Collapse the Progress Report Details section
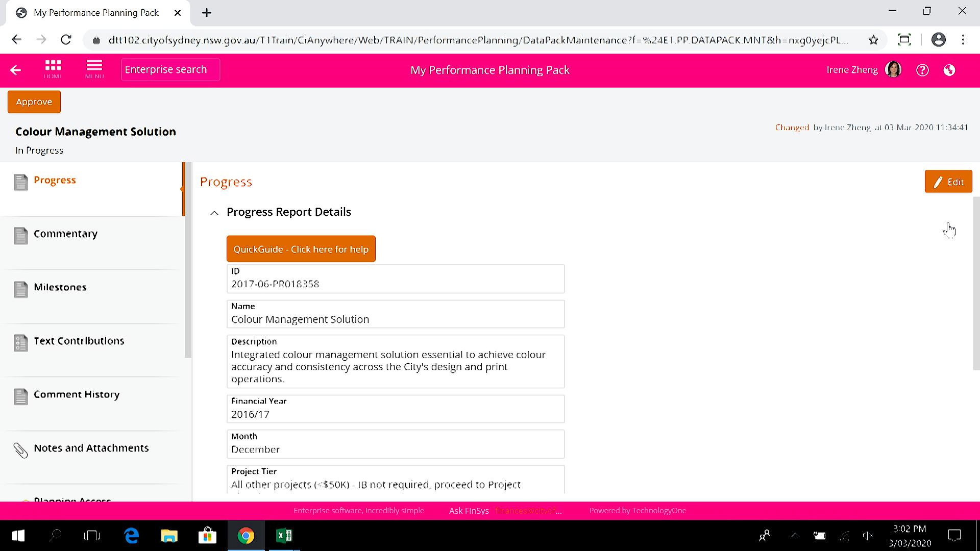The height and width of the screenshot is (551, 980). pos(214,212)
